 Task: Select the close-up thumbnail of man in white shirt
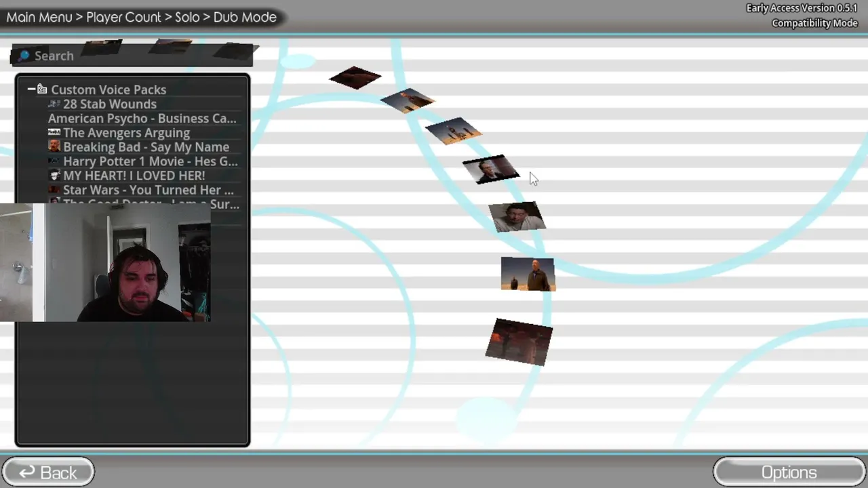pyautogui.click(x=517, y=217)
